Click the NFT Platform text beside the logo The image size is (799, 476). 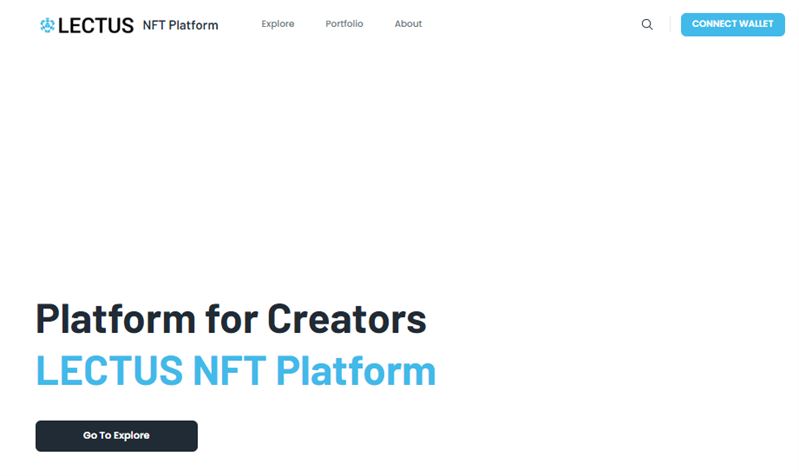click(x=180, y=25)
